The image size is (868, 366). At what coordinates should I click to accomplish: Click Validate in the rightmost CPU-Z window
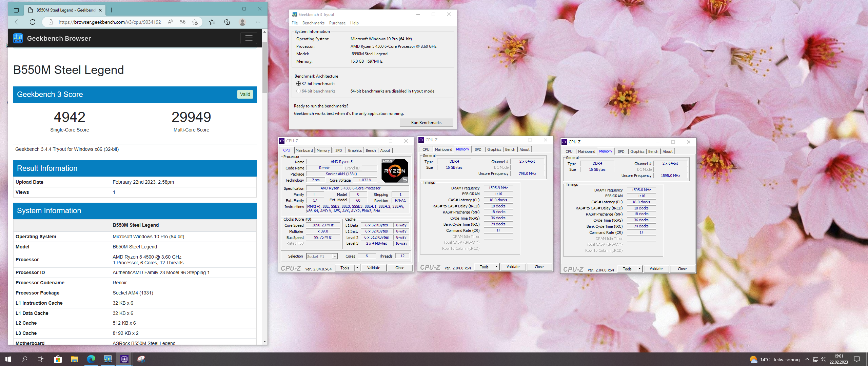[656, 269]
